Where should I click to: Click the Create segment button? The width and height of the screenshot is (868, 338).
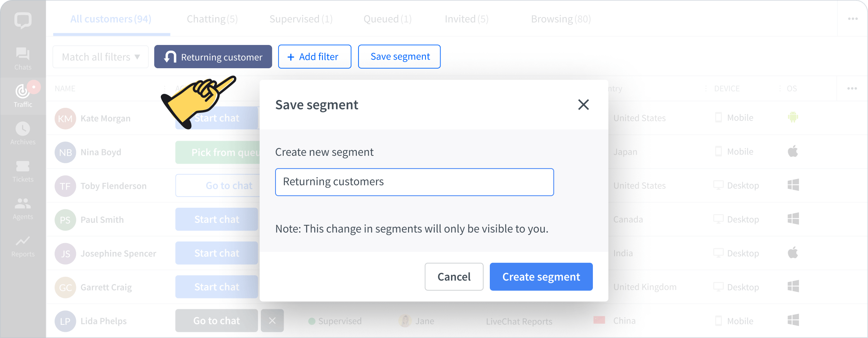[541, 277]
